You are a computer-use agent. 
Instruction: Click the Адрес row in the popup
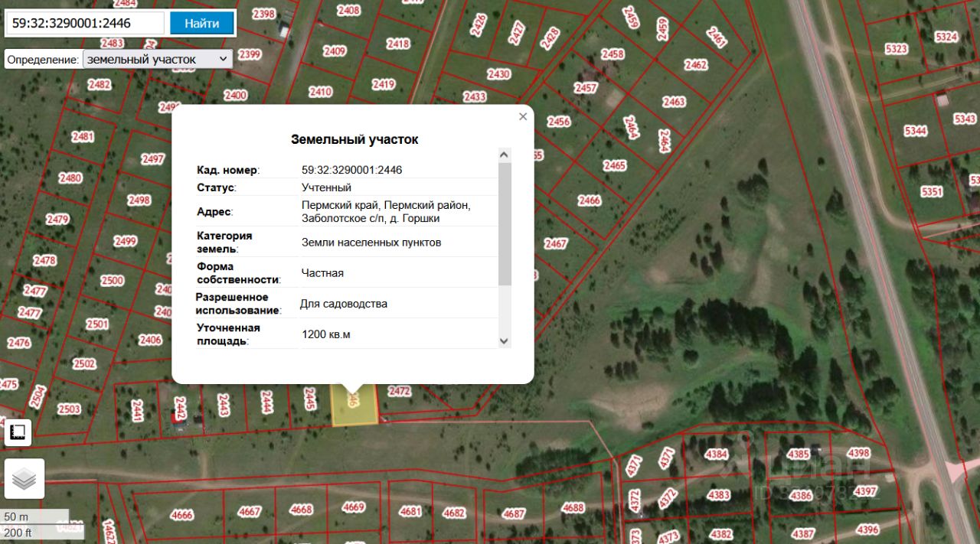[347, 212]
